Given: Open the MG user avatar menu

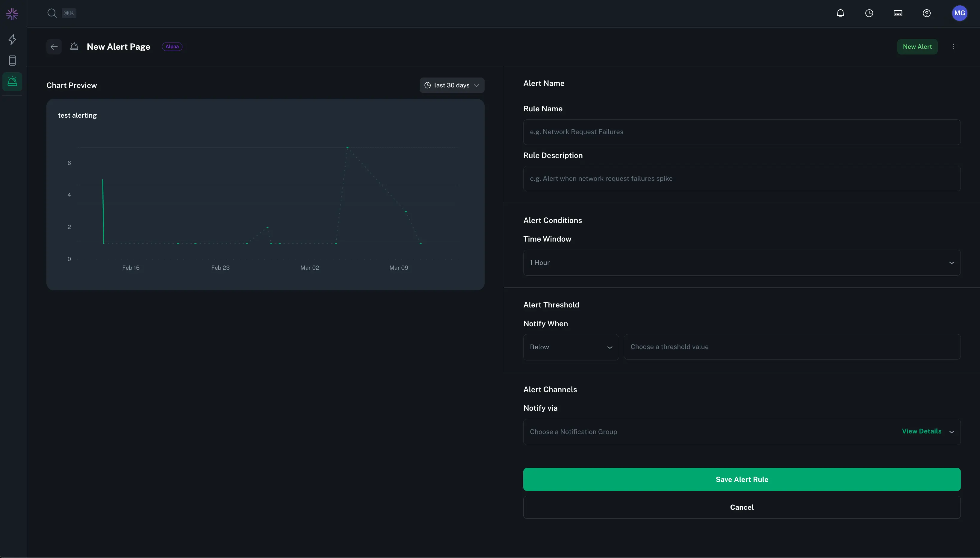Looking at the screenshot, I should click(959, 13).
